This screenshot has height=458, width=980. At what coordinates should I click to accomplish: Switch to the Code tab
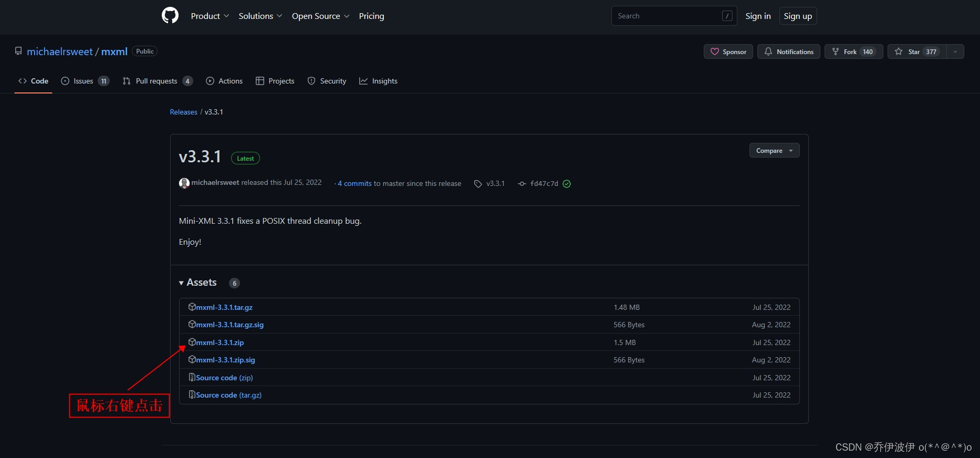click(x=33, y=81)
